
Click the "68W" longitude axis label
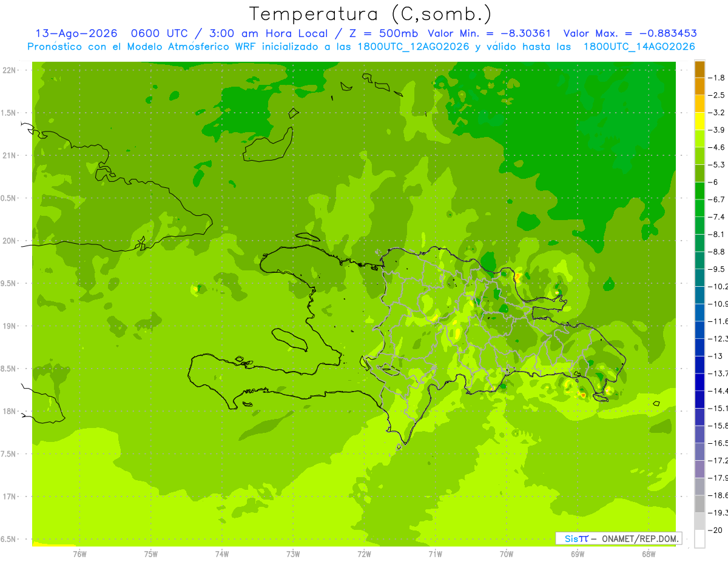649,554
